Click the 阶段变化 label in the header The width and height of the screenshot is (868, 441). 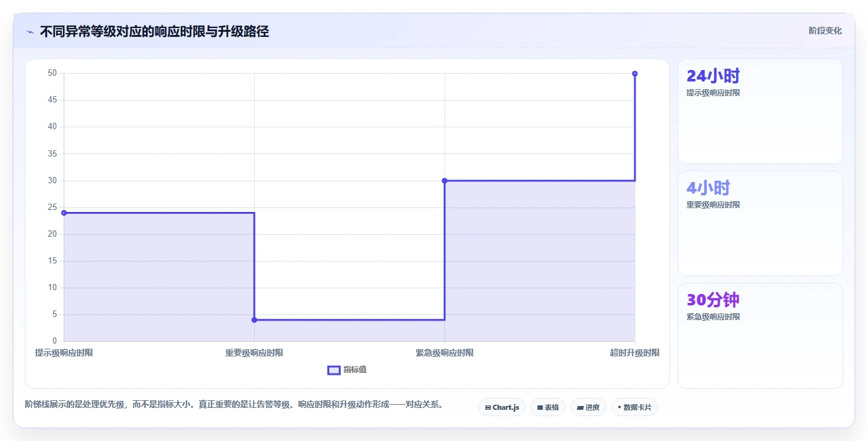pyautogui.click(x=825, y=31)
